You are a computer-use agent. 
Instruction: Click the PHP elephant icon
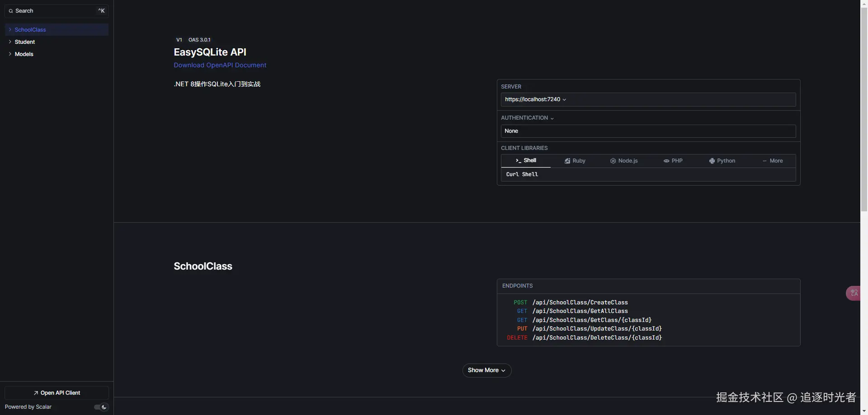666,161
